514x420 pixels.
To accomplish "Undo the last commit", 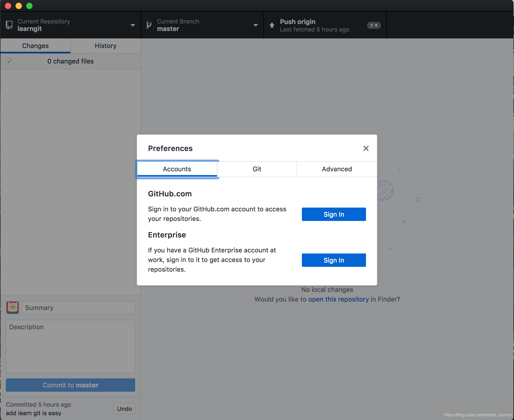I will (124, 409).
